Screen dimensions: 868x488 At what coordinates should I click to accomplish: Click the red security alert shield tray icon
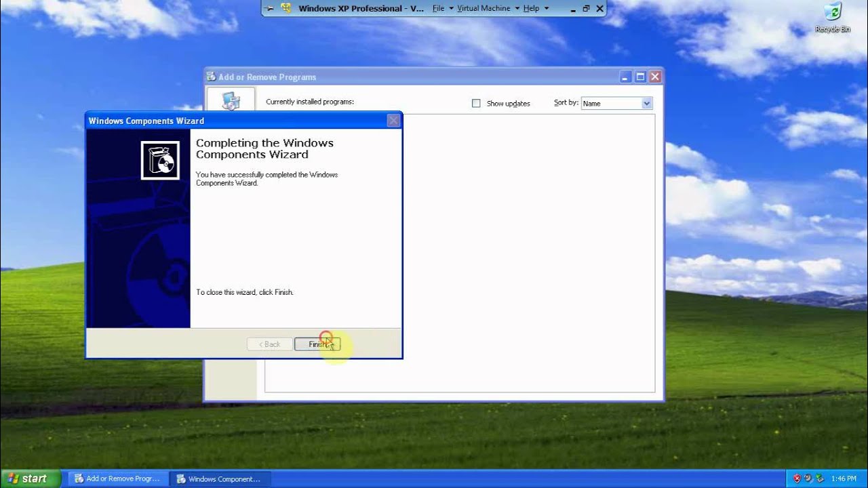tap(797, 479)
